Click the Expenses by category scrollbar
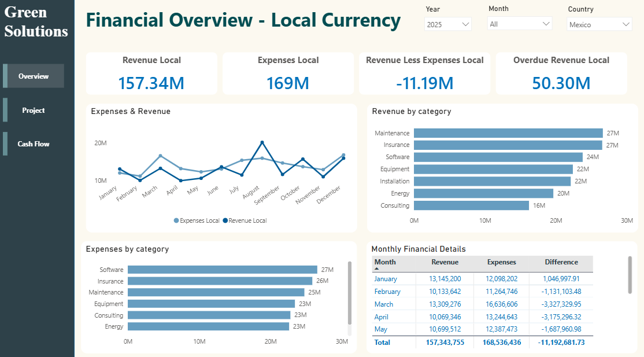This screenshot has width=644, height=357. click(350, 293)
